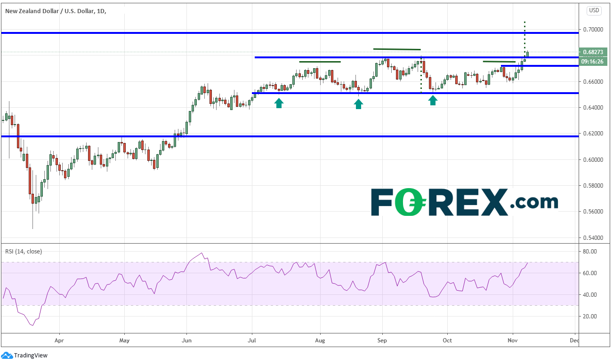Click the green trendline above September highs

click(397, 49)
